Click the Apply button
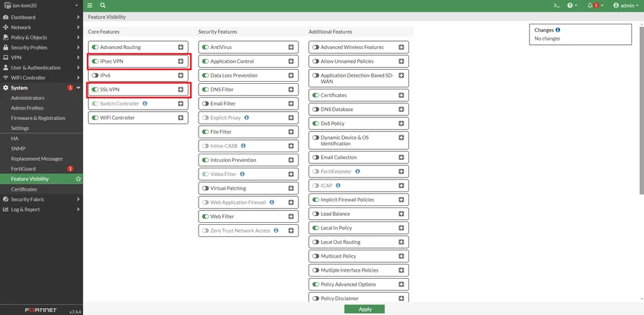The height and width of the screenshot is (315, 644). point(364,309)
